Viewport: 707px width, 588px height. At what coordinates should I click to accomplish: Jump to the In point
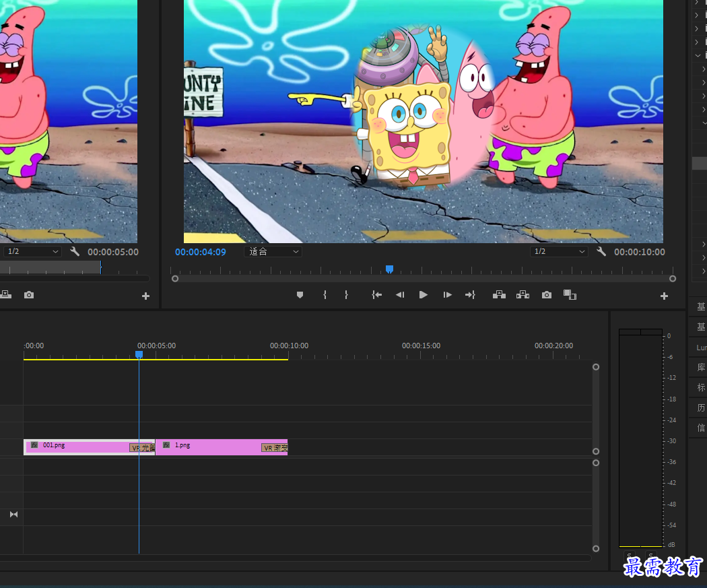click(376, 295)
